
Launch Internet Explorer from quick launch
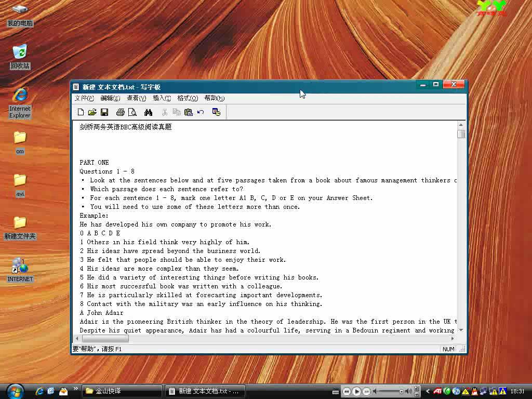point(39,391)
